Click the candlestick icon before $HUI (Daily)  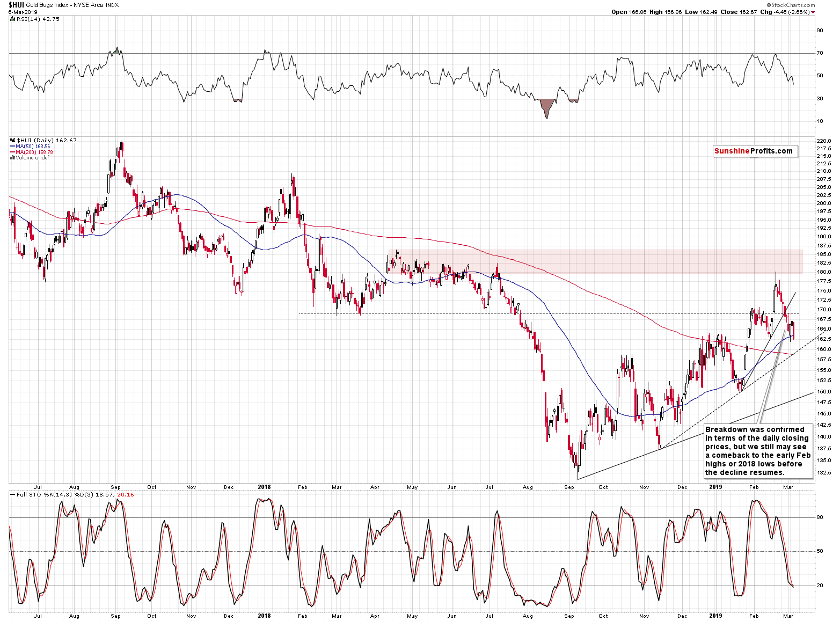(12, 140)
